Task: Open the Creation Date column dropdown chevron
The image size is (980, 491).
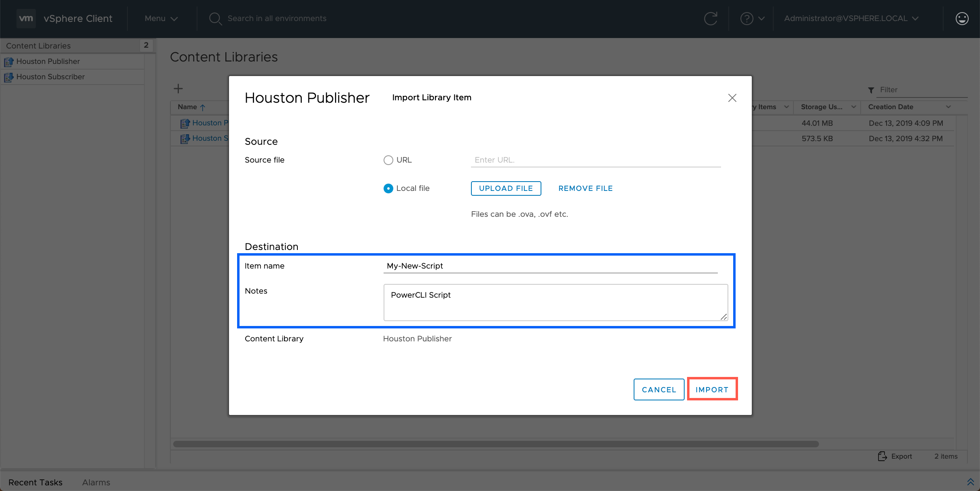Action: tap(948, 107)
